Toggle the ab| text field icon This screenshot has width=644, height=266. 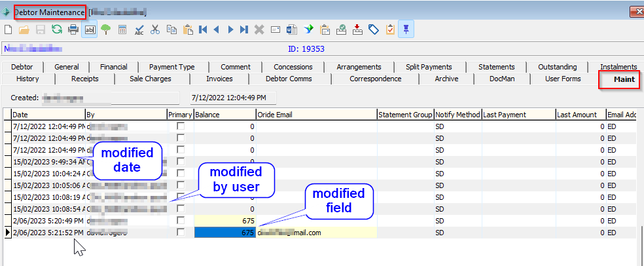click(89, 29)
